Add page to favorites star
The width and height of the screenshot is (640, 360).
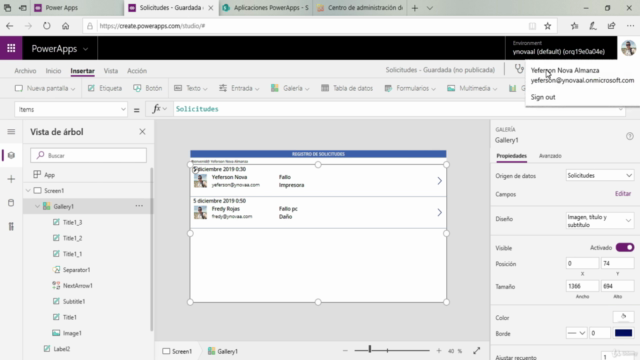click(548, 26)
